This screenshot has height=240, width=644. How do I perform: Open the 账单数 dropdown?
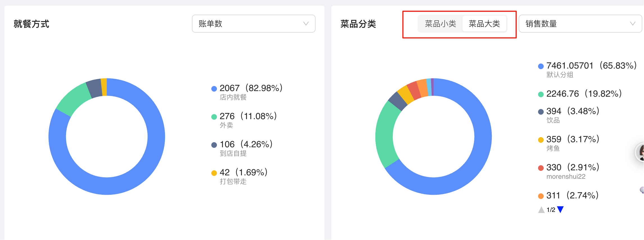point(253,24)
